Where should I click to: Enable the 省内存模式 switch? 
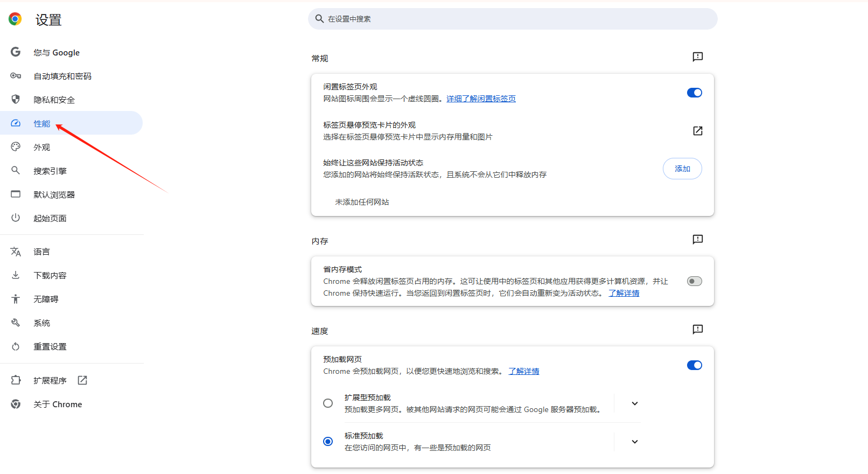click(695, 281)
